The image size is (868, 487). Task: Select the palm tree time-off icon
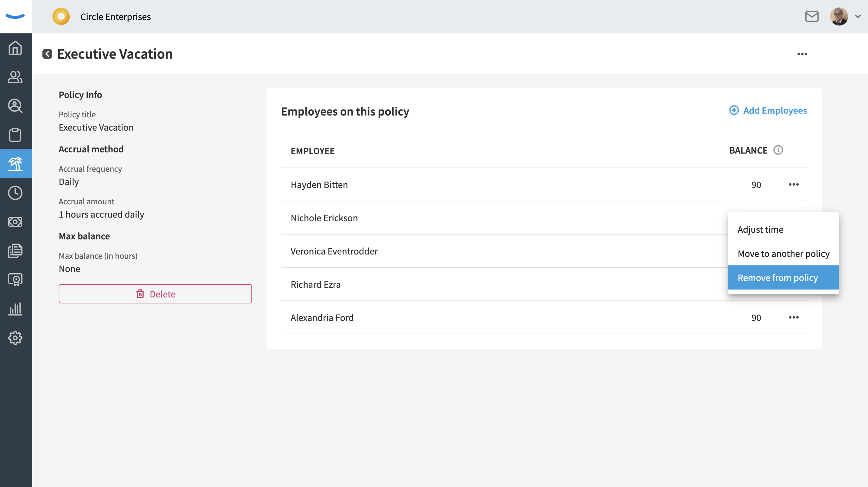coord(15,164)
